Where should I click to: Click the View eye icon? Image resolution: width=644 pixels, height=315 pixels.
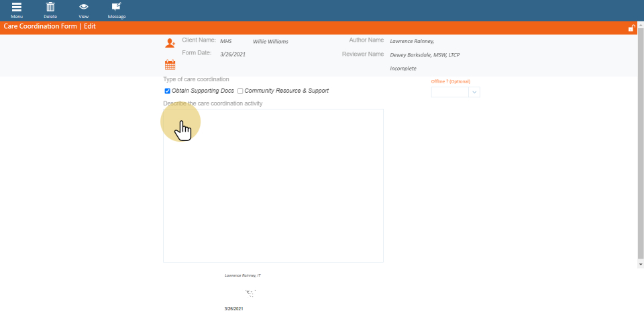click(x=84, y=7)
